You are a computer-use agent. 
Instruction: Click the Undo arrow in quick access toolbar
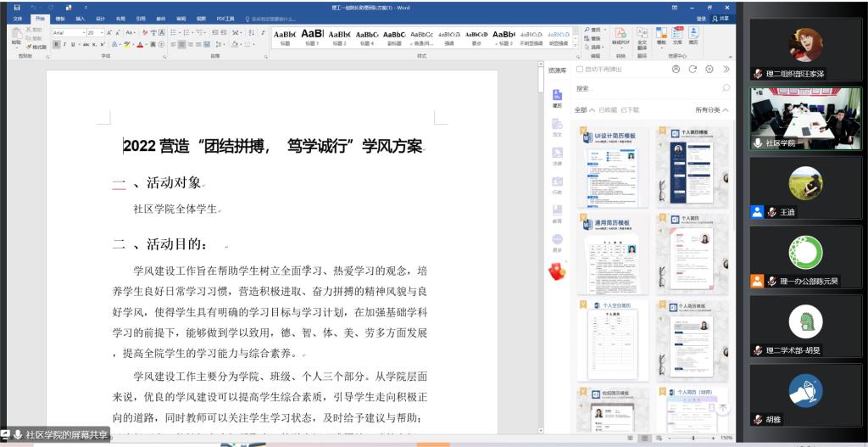coord(34,8)
